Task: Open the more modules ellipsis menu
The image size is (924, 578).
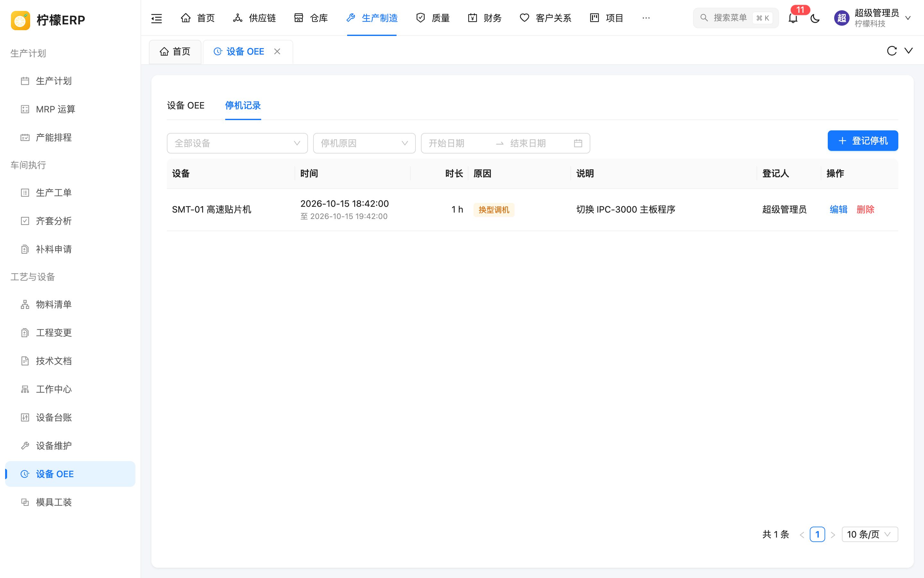Action: [x=646, y=18]
